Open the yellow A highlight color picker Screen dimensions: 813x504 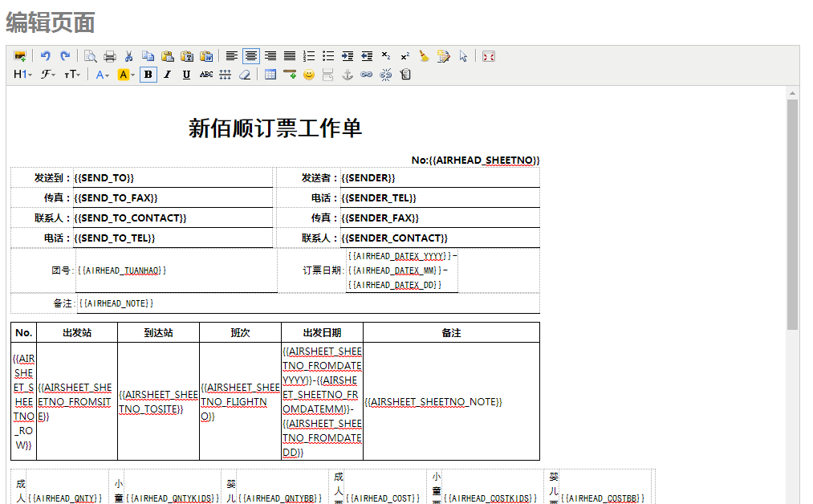pyautogui.click(x=126, y=75)
